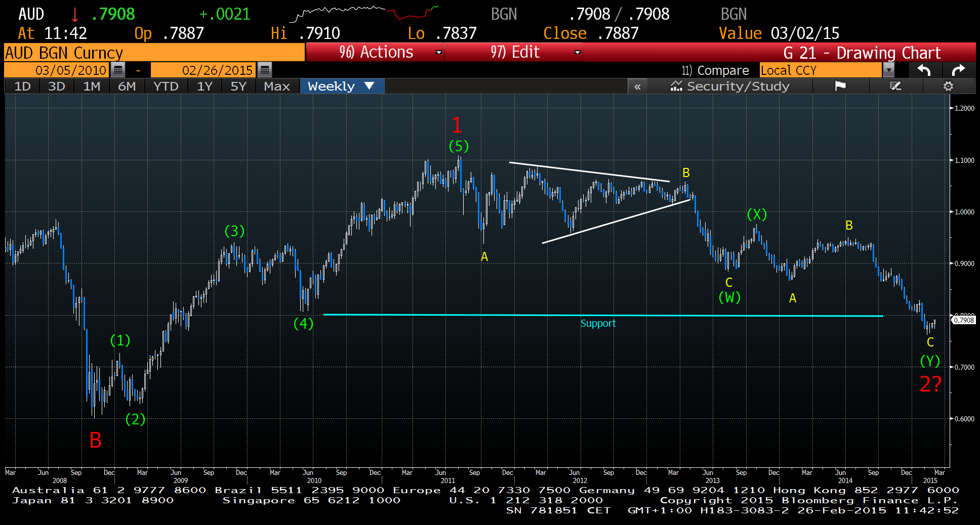Collapse toolbar with double-chevron icon
Screen dimensions: 980x525
point(637,86)
